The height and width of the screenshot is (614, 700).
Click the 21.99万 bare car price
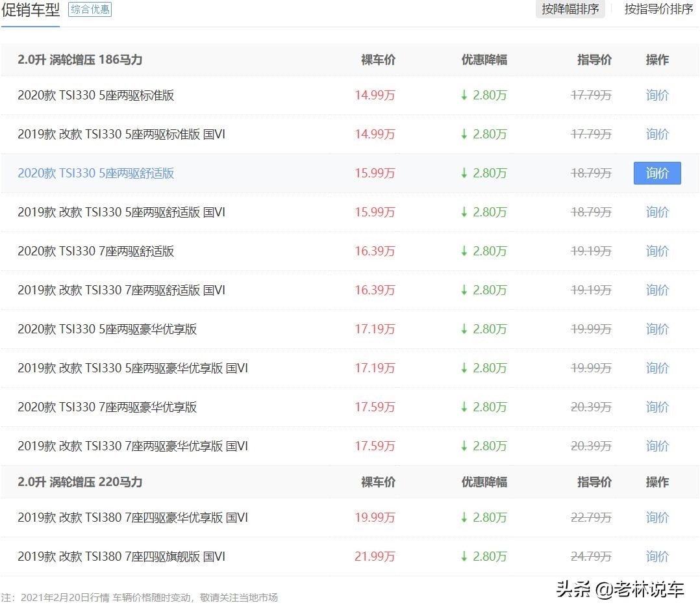click(375, 556)
